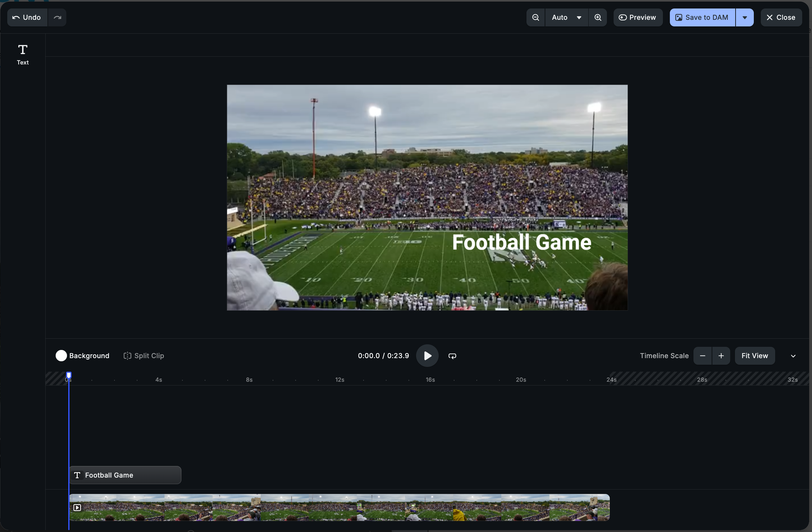Click the zoom out magnifier icon

535,17
